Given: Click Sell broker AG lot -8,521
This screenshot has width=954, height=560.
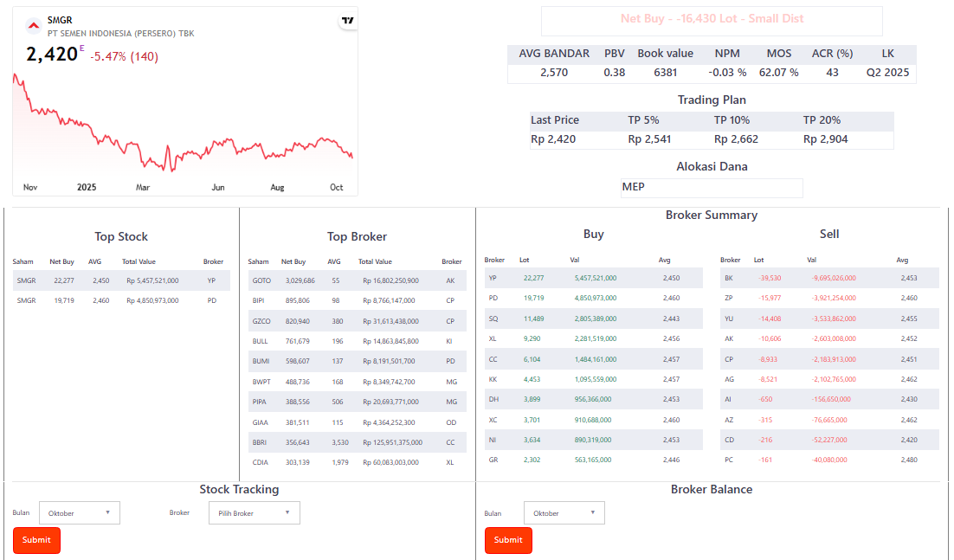Looking at the screenshot, I should [829, 379].
